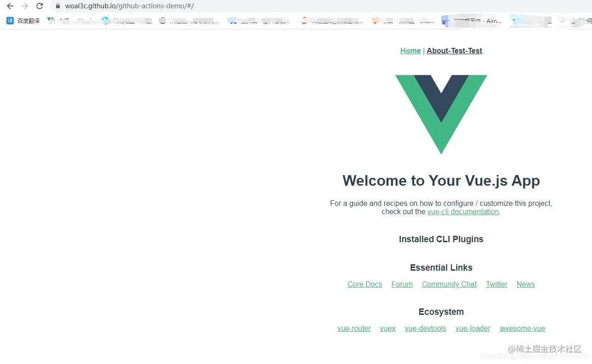Screen dimensions: 592x364
Task: Click the Twitter link
Action: [496, 284]
